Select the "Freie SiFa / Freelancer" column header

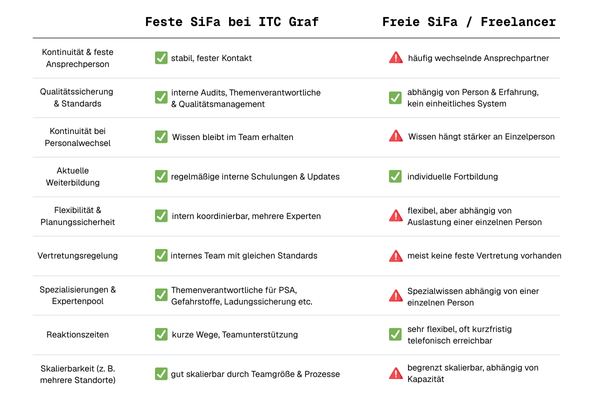pyautogui.click(x=469, y=20)
